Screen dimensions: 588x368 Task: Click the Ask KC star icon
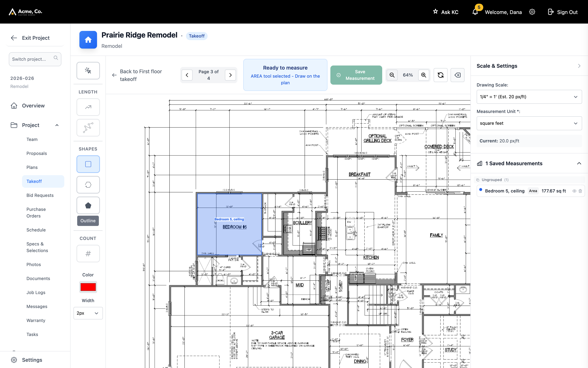tap(435, 11)
